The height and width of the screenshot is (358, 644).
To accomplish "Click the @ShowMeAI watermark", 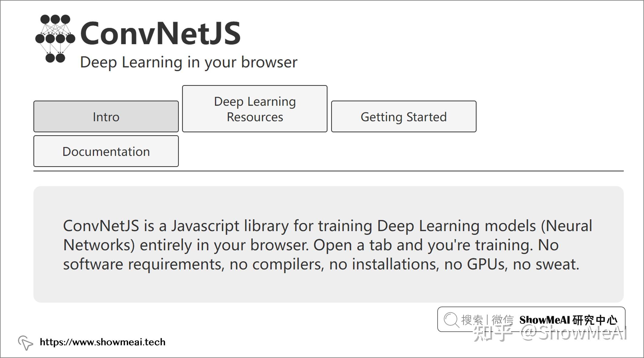I will [x=574, y=333].
